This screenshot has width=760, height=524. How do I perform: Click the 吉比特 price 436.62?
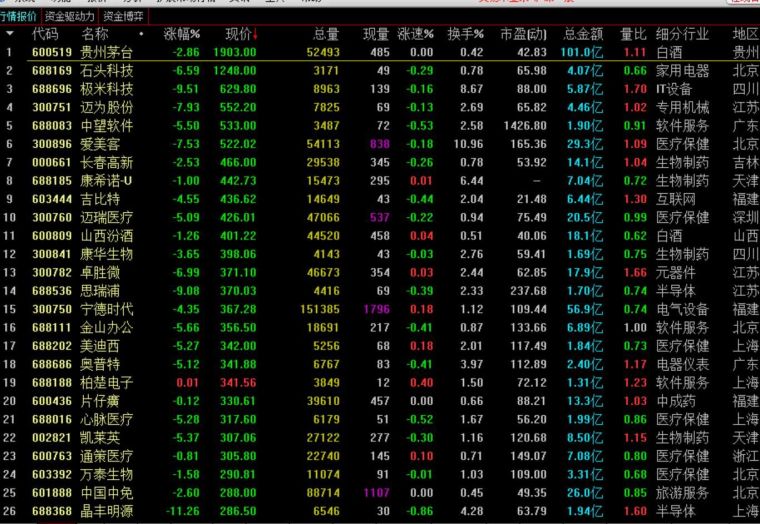tap(238, 199)
